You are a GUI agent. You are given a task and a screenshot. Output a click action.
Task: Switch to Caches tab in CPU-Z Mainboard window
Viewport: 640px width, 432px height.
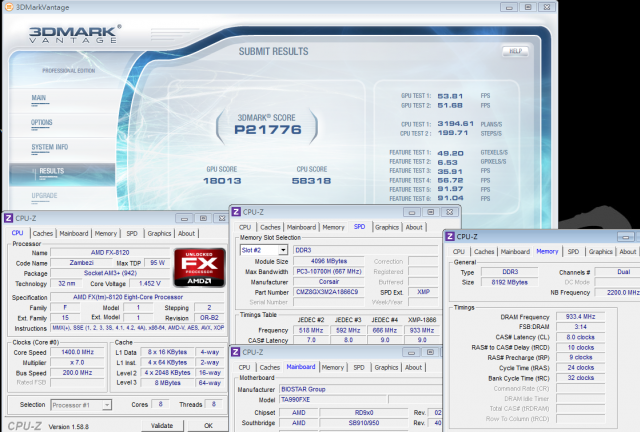(270, 367)
